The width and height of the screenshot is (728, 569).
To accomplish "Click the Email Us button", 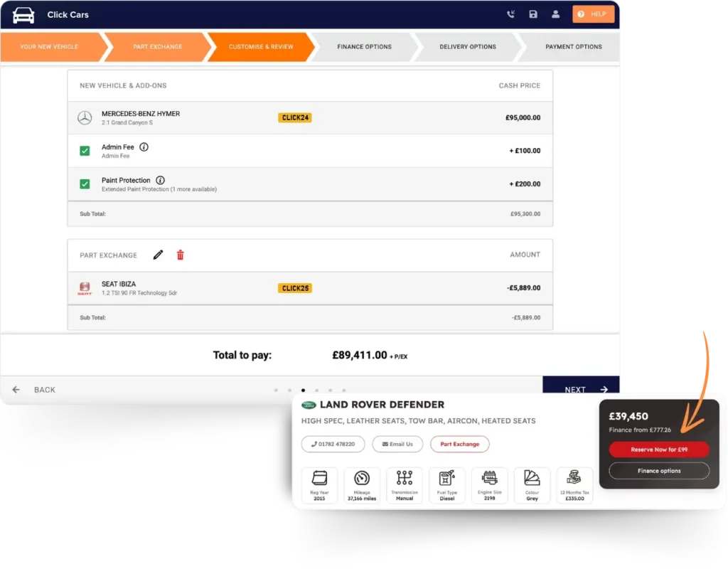I will click(x=397, y=444).
